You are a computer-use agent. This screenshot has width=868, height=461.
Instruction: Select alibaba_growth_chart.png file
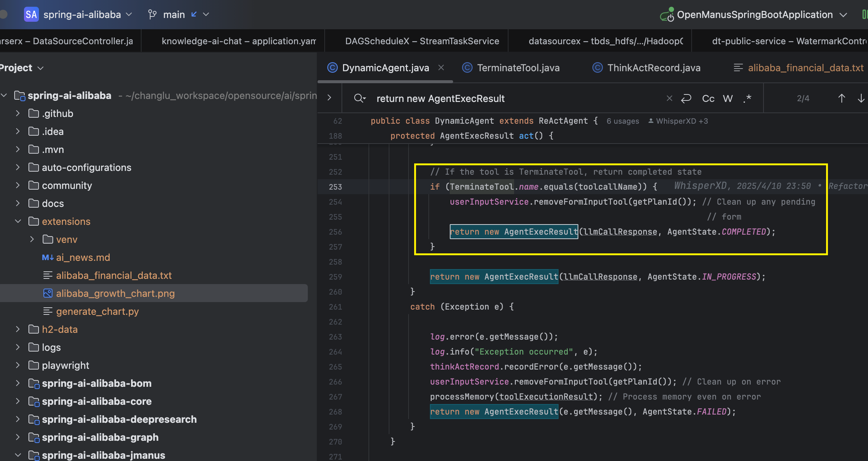(115, 293)
